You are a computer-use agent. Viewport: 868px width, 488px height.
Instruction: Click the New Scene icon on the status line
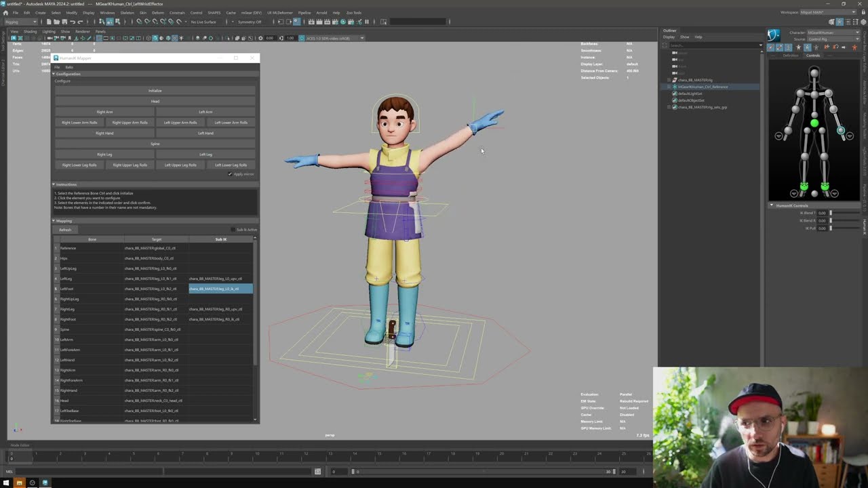click(x=49, y=22)
